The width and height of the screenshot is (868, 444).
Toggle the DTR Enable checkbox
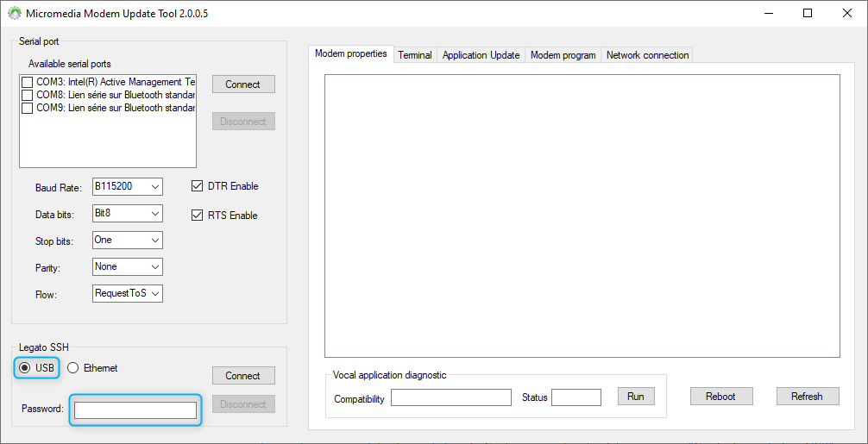pyautogui.click(x=198, y=186)
